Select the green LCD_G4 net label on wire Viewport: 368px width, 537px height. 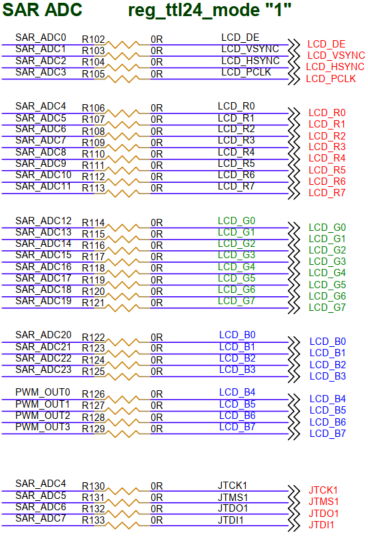[237, 266]
